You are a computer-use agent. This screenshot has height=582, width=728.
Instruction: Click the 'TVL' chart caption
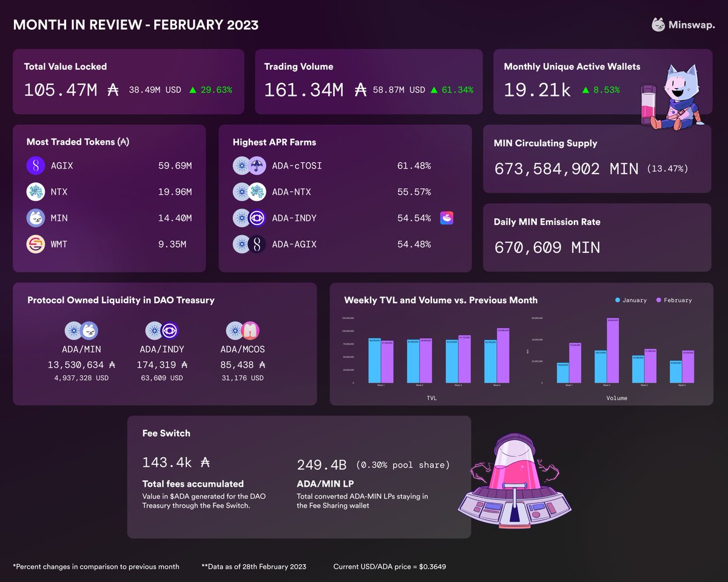pyautogui.click(x=431, y=398)
